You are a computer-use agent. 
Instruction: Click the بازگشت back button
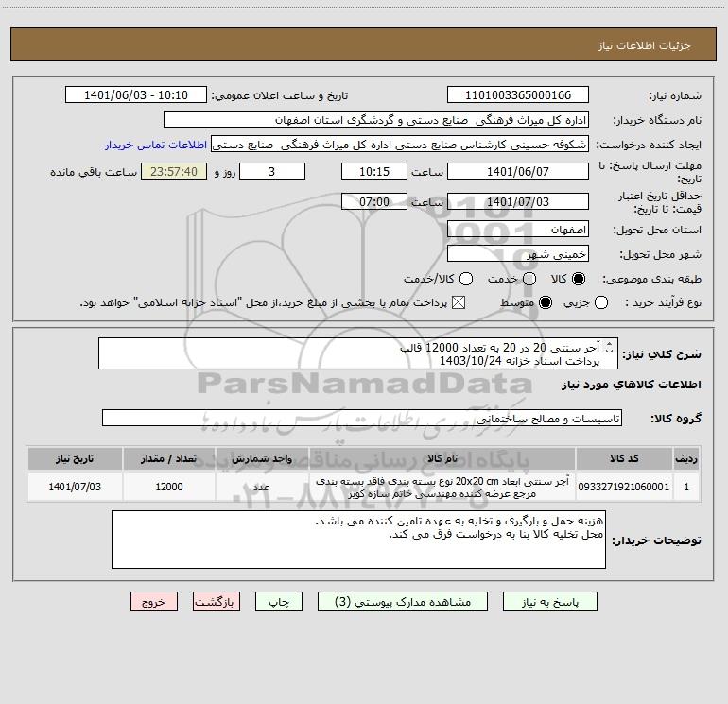pyautogui.click(x=217, y=602)
